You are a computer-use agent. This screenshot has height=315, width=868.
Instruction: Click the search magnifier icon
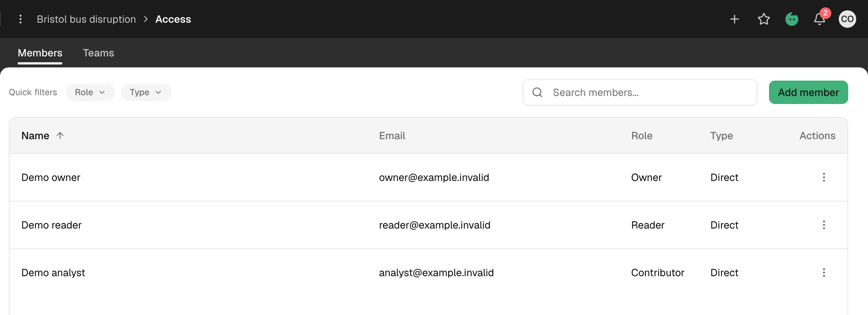537,92
